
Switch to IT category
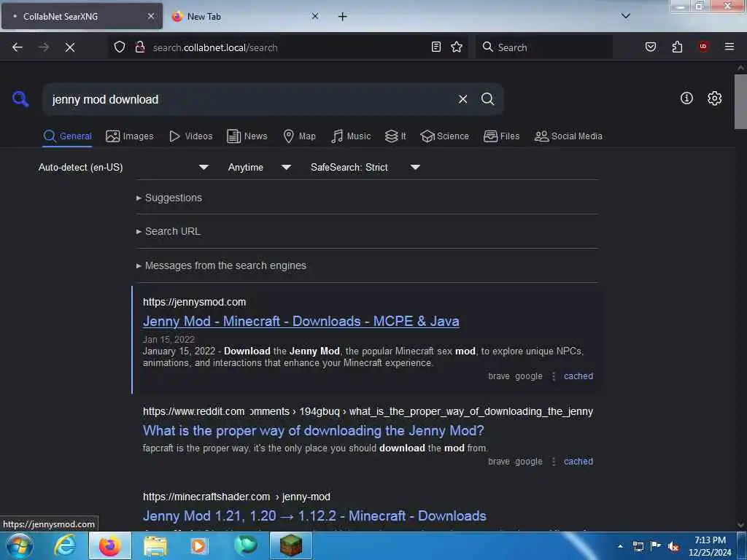(x=395, y=136)
